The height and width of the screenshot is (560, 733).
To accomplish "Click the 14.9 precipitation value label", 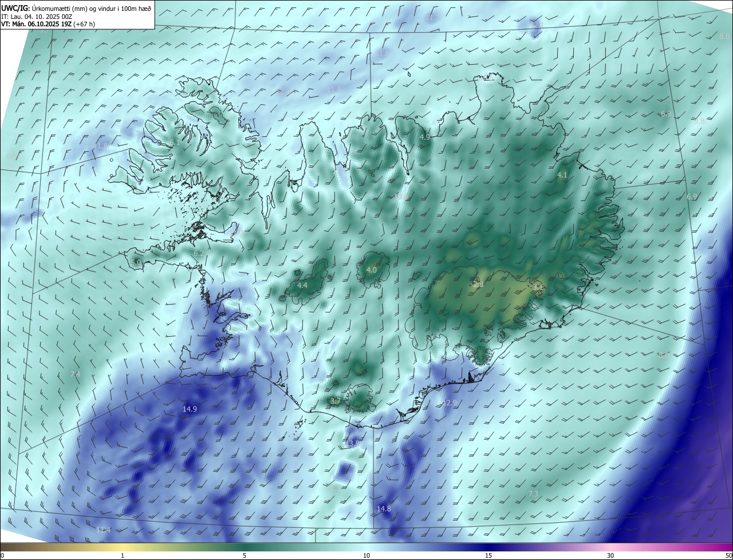I will 190,409.
